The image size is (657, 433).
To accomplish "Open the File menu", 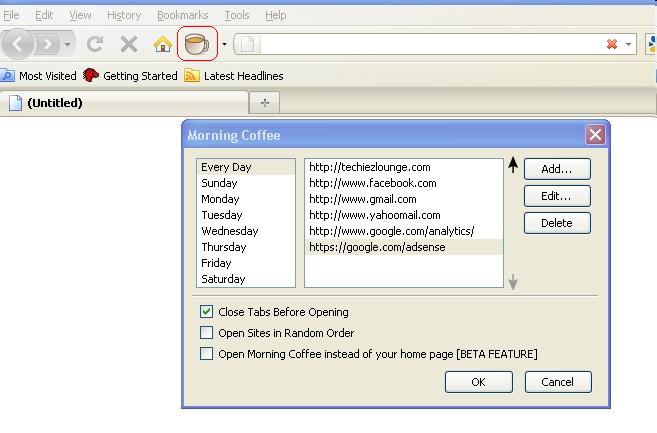I will point(11,15).
